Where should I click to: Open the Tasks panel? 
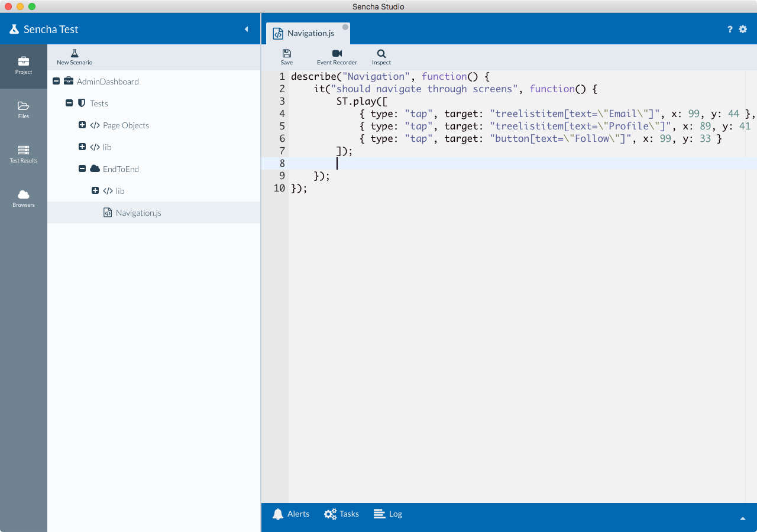point(342,514)
